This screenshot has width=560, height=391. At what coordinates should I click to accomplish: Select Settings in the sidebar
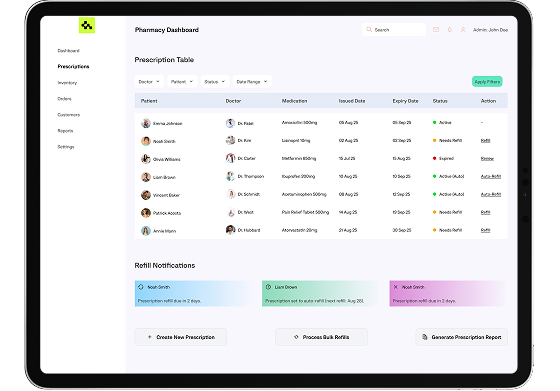point(66,147)
